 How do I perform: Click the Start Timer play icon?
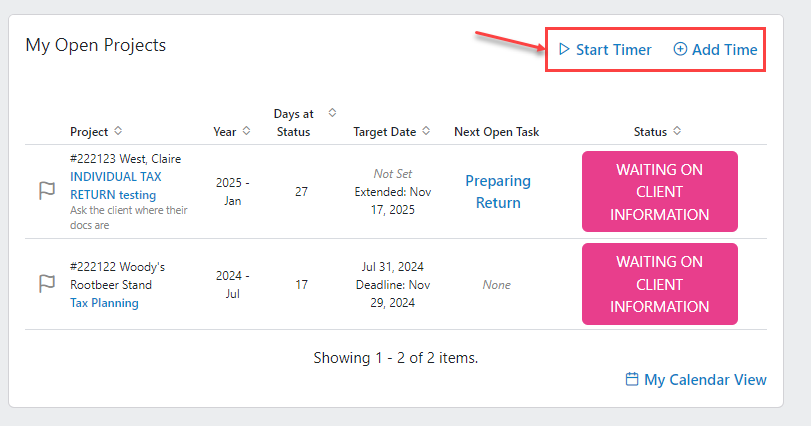pos(564,50)
